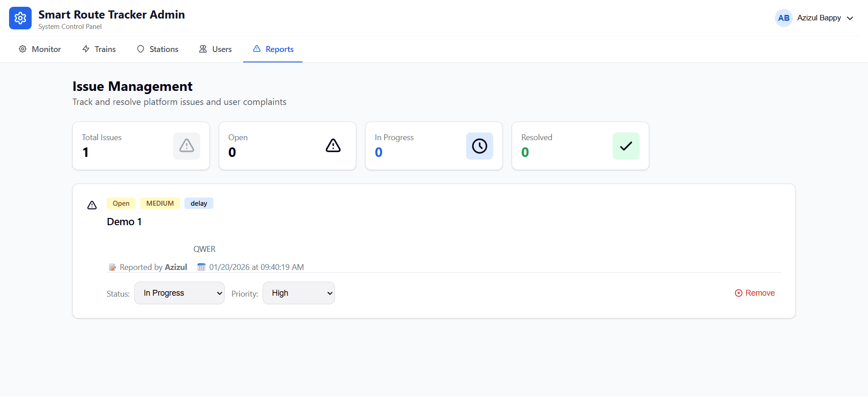Click the Demo 1 issue title
Screen dimensions: 868x397
(124, 222)
